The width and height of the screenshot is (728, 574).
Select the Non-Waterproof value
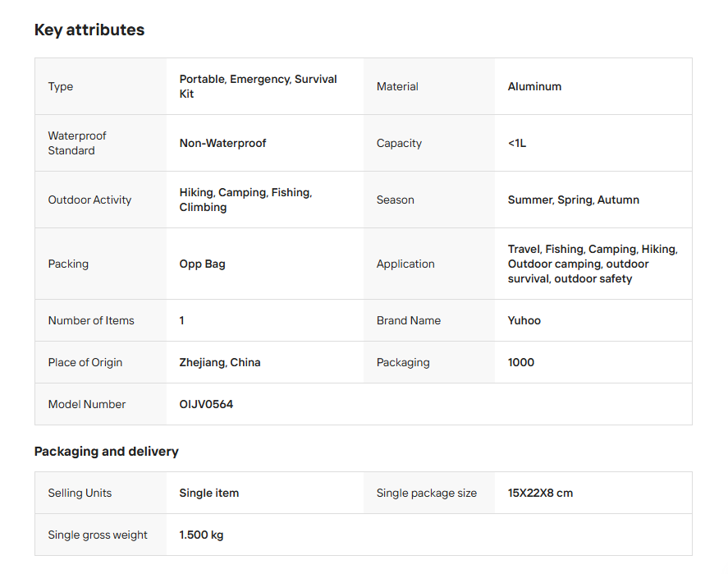[x=222, y=144]
